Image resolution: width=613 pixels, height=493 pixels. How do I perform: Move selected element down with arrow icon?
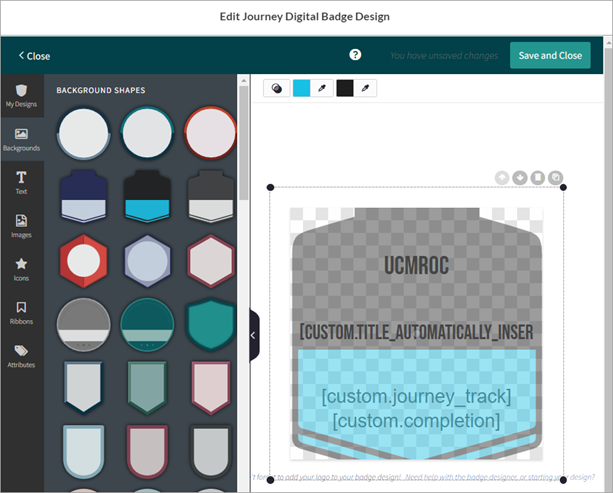click(x=520, y=177)
